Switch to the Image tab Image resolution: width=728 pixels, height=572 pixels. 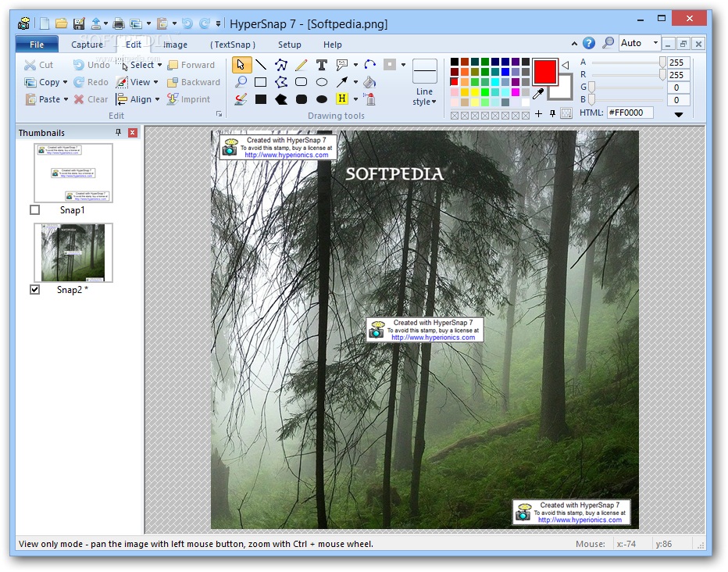coord(176,45)
